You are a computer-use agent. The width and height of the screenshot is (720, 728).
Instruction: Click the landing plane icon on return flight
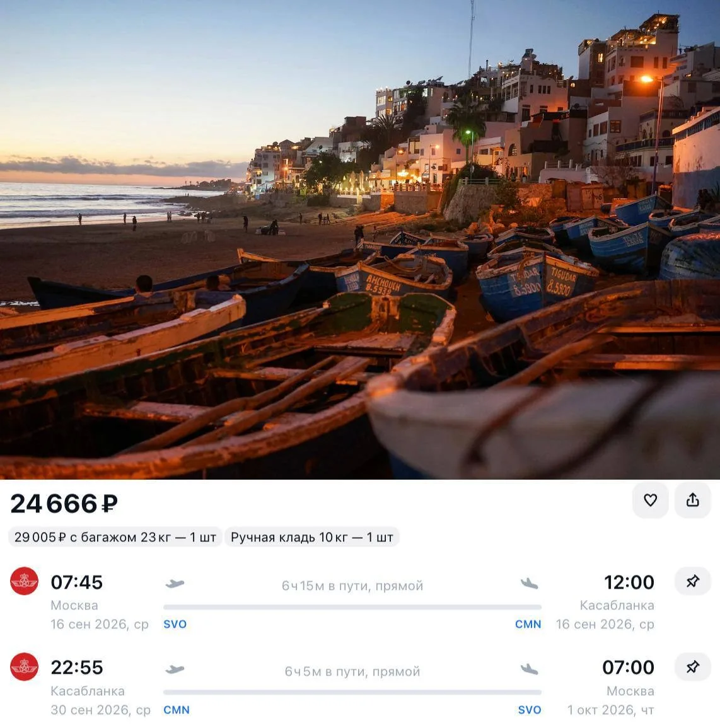click(529, 669)
